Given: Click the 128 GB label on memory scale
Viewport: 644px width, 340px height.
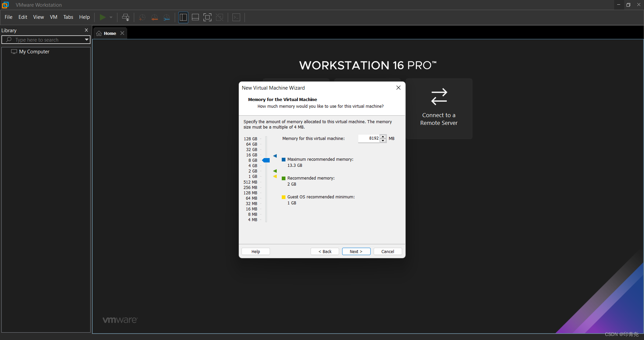Looking at the screenshot, I should point(251,139).
